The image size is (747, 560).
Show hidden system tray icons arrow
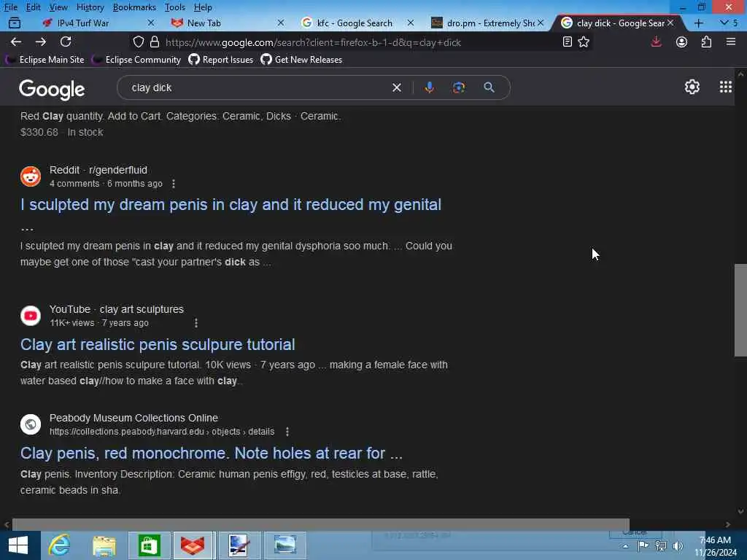click(625, 546)
